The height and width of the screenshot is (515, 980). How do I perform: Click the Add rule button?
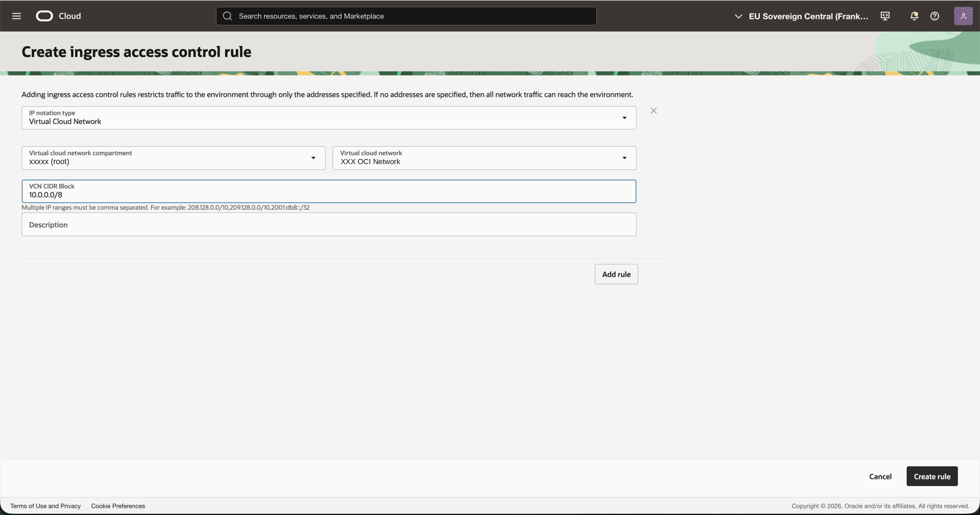[x=616, y=274]
